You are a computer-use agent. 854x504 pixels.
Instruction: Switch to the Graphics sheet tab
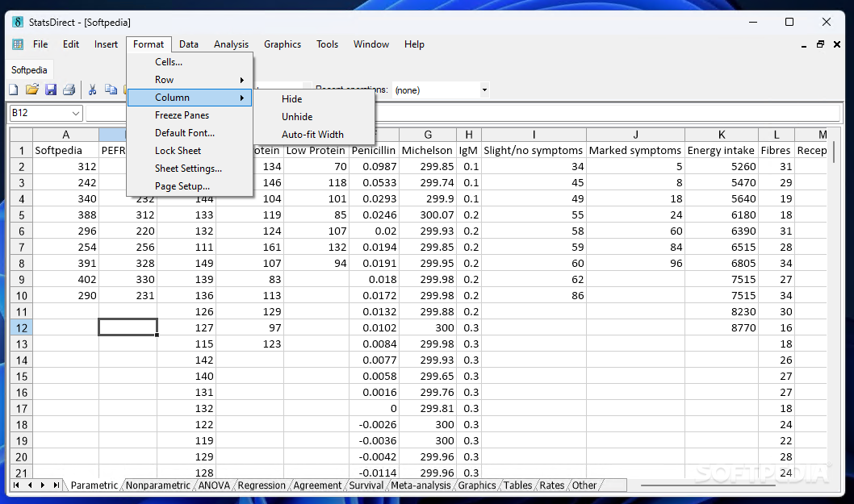[477, 485]
